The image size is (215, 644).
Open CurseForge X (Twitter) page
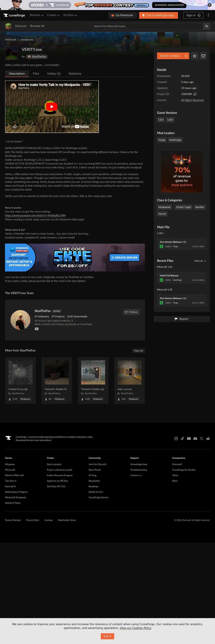(201, 439)
